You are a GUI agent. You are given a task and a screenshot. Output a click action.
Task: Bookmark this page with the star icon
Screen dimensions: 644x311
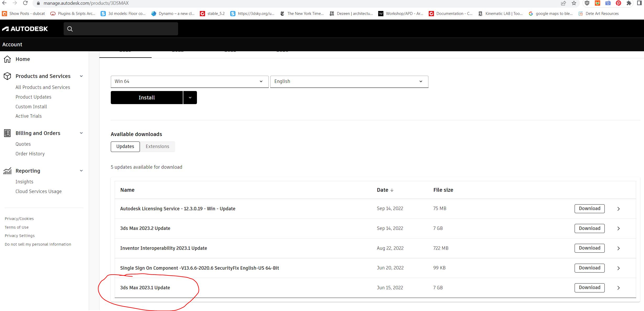pyautogui.click(x=574, y=3)
